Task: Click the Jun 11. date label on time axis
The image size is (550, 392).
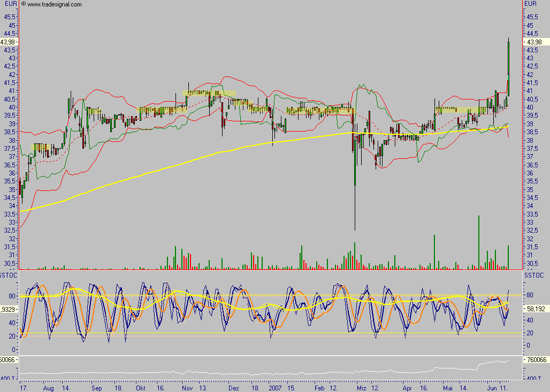Action: (x=495, y=387)
